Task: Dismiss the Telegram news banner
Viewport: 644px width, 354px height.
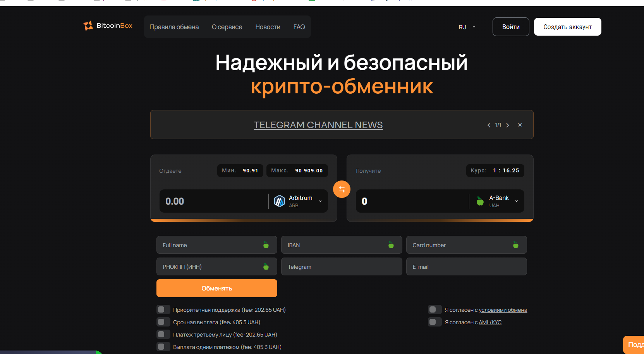Action: [x=520, y=125]
